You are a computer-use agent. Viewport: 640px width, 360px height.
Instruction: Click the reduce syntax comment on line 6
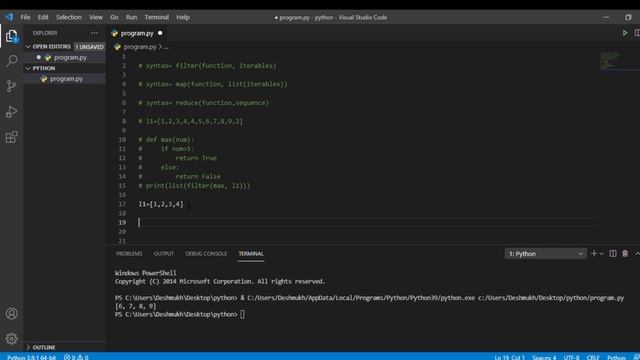pos(204,103)
